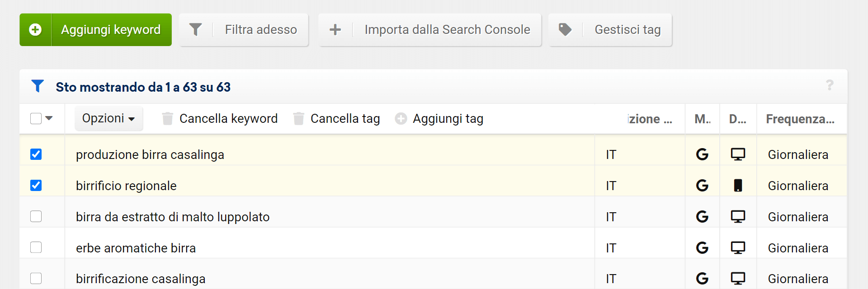Sort by the Frequenza column header
The width and height of the screenshot is (868, 289).
coord(800,119)
